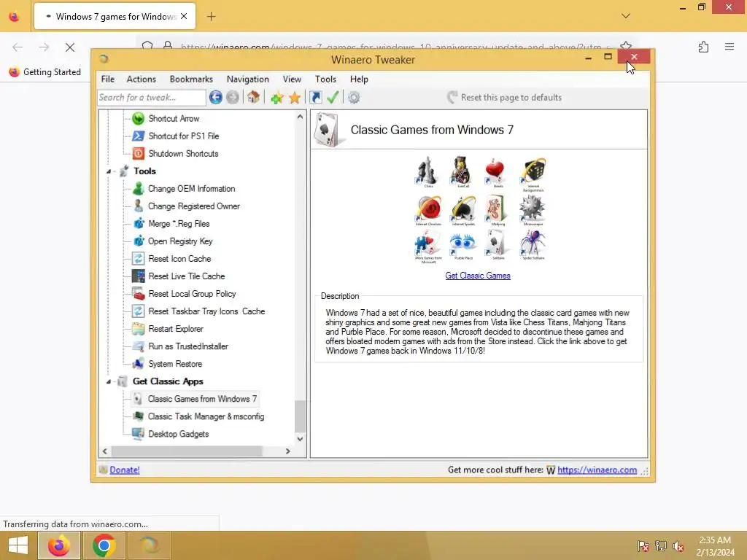The height and width of the screenshot is (560, 747).
Task: Go to the Home page icon
Action: click(x=253, y=98)
